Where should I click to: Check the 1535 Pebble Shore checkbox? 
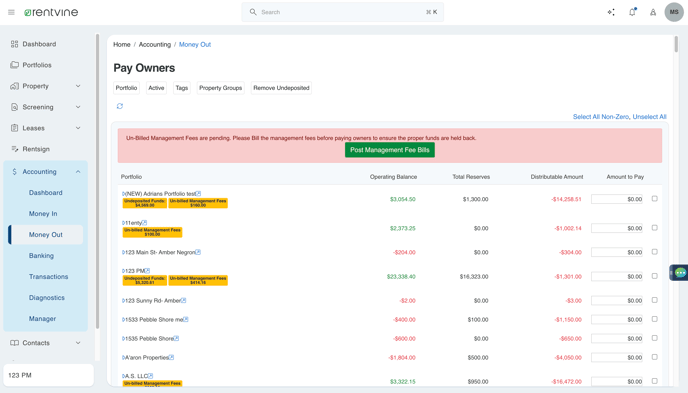[x=655, y=338]
